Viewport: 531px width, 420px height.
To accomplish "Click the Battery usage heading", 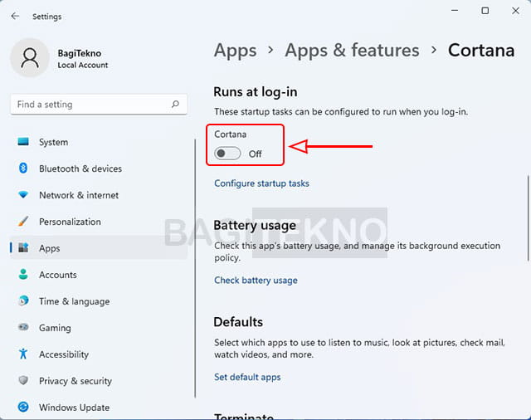I will tap(255, 225).
